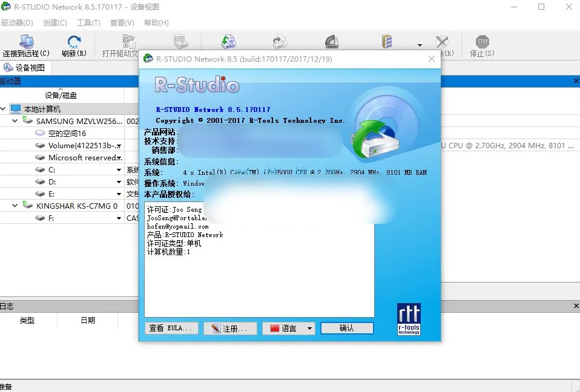Viewport: 580px width, 392px height.
Task: Click the 日期 column header in the log panel
Action: pos(88,321)
